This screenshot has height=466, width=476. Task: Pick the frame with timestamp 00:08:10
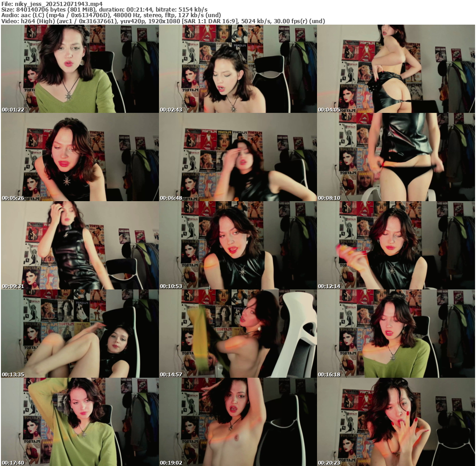coord(396,157)
